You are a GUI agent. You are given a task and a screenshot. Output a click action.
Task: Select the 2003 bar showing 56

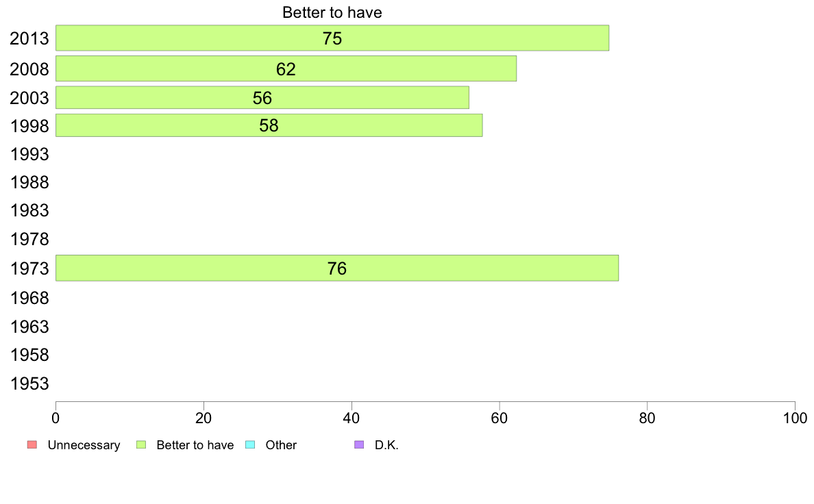[262, 98]
